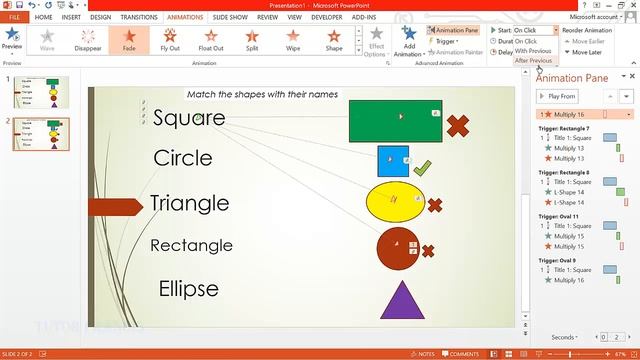This screenshot has width=640, height=360.
Task: Collapse the ribbon chevron
Action: click(633, 63)
